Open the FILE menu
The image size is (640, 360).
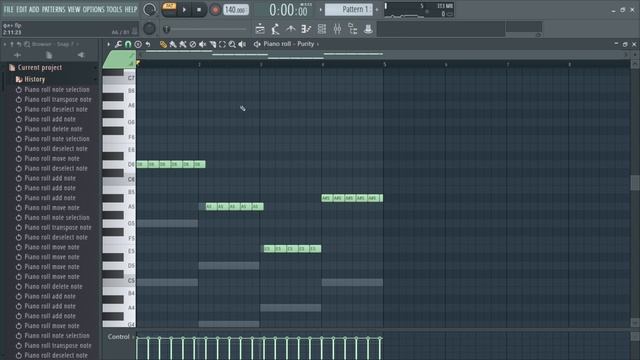click(x=8, y=9)
